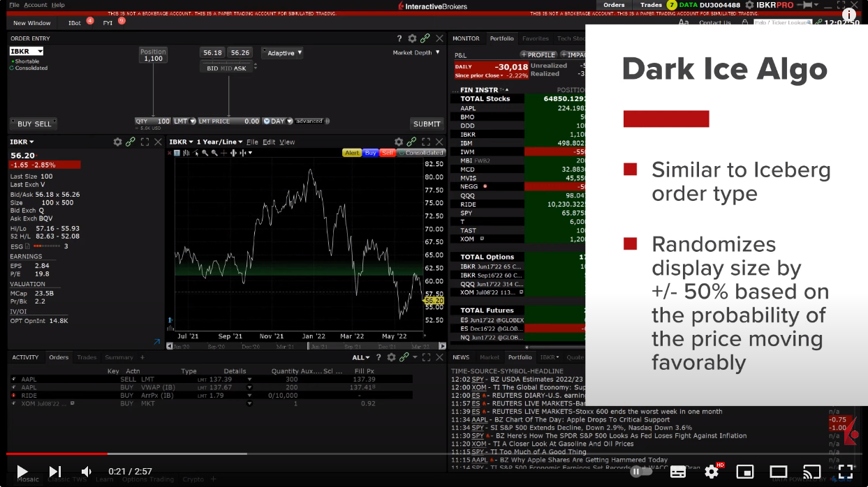Viewport: 868px width, 487px height.
Task: Open FYI notifications
Action: pyautogui.click(x=108, y=23)
